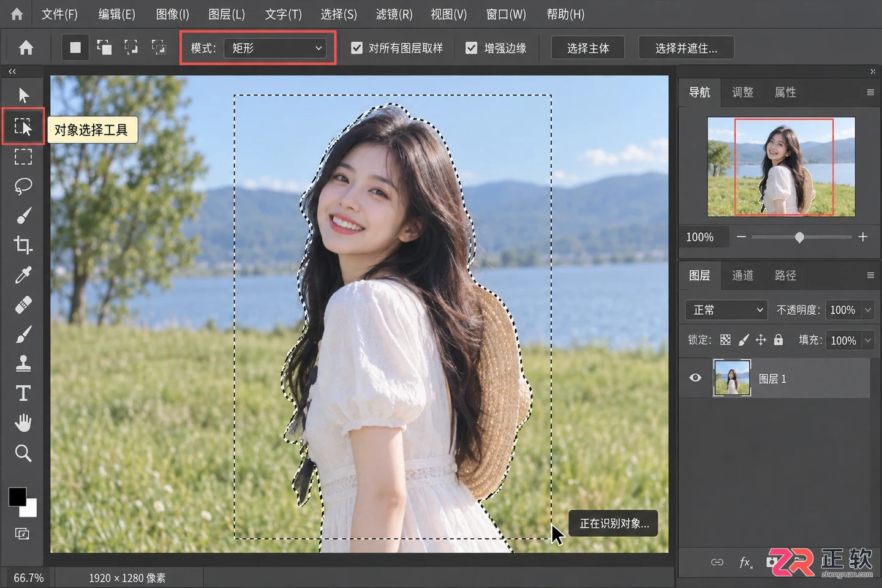The width and height of the screenshot is (882, 588).
Task: Select the Eyedropper tool
Action: tap(23, 275)
